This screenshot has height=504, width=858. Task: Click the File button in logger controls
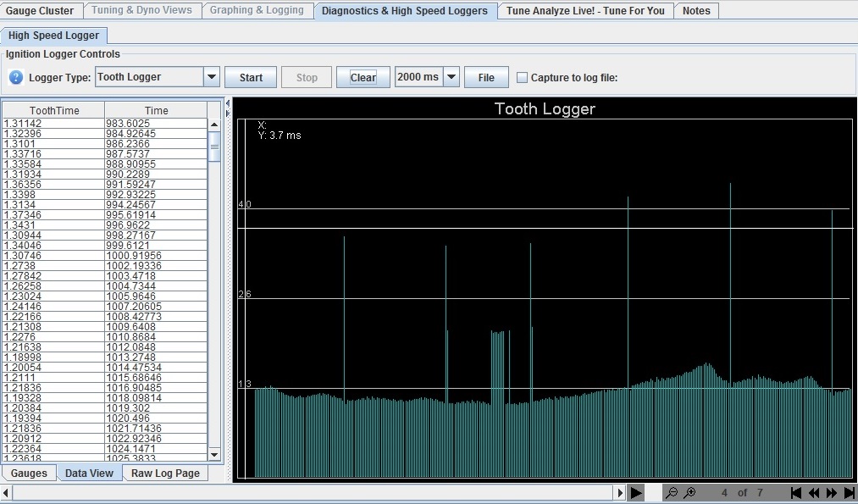coord(485,77)
